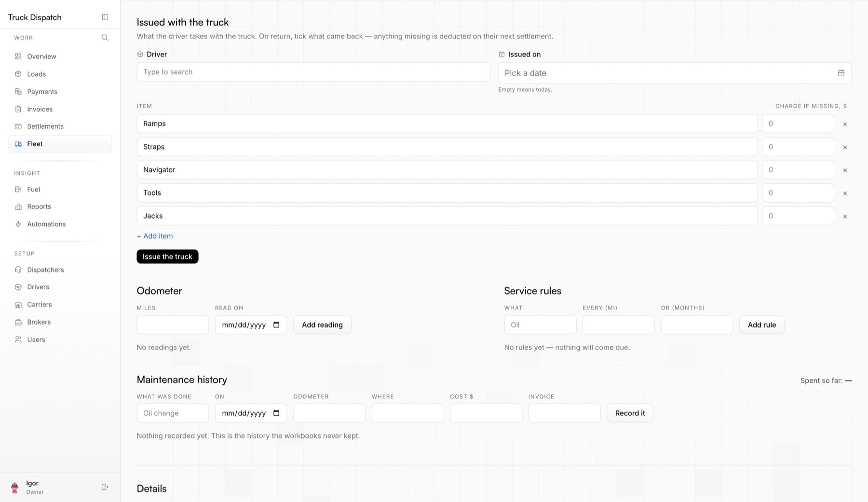Screen dimensions: 868x502
Task: Focus the Driver search field
Action: click(x=313, y=72)
